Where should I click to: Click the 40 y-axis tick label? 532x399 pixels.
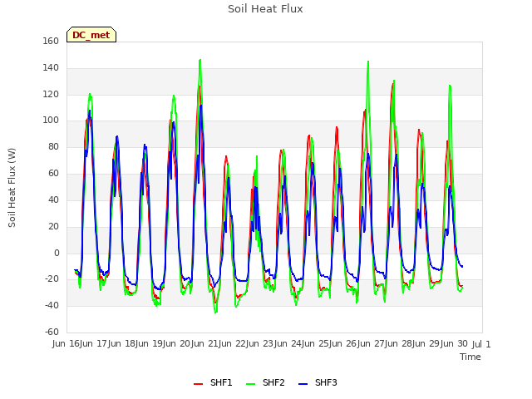(x=53, y=199)
